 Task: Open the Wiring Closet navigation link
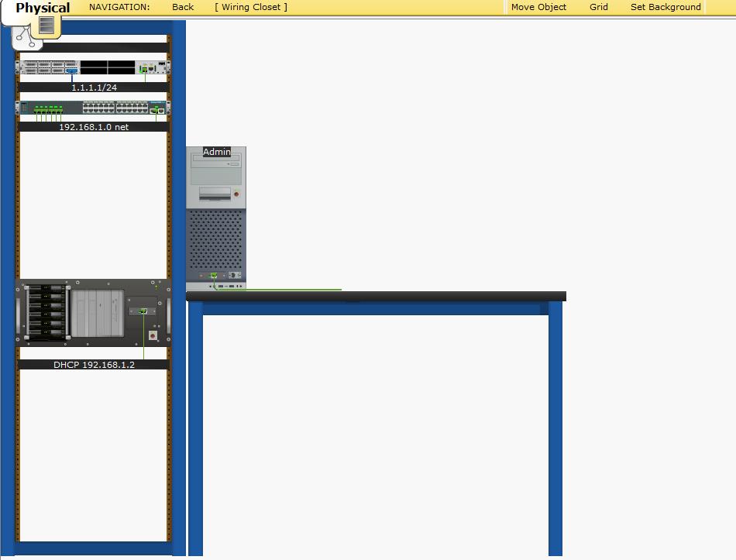coord(251,7)
